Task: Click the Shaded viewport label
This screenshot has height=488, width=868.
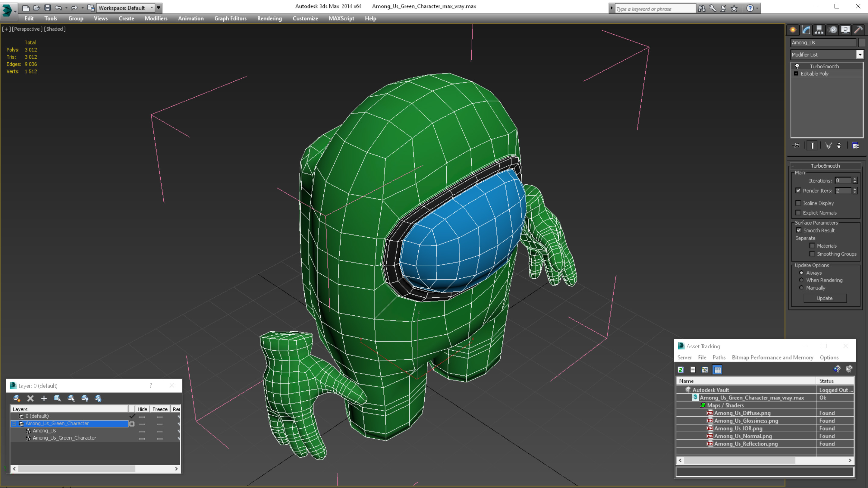Action: pyautogui.click(x=55, y=29)
